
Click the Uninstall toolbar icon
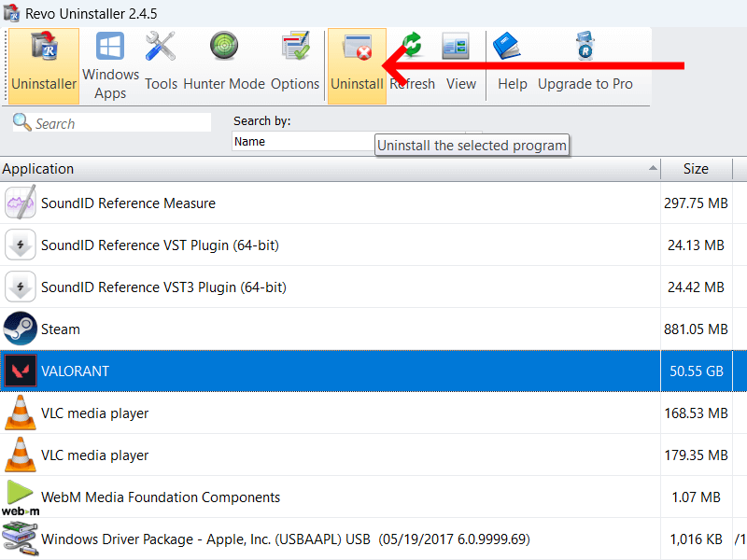click(x=357, y=45)
